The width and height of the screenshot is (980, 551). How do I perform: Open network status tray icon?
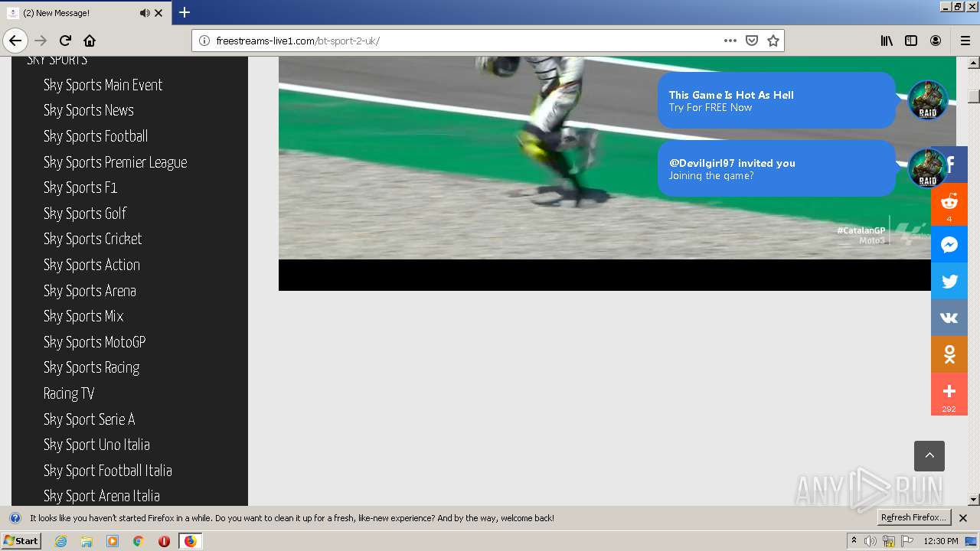coord(889,541)
